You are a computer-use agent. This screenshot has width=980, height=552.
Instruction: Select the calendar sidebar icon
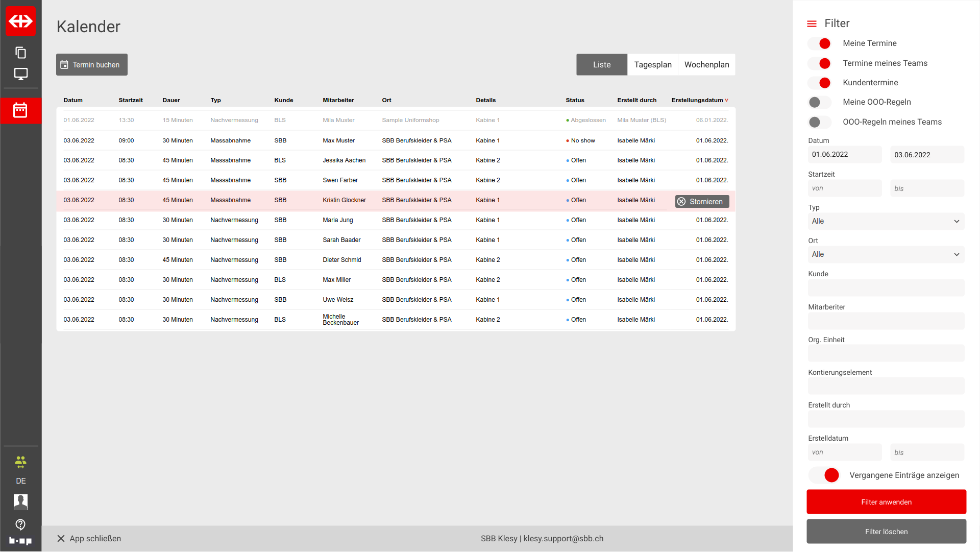[x=20, y=110]
